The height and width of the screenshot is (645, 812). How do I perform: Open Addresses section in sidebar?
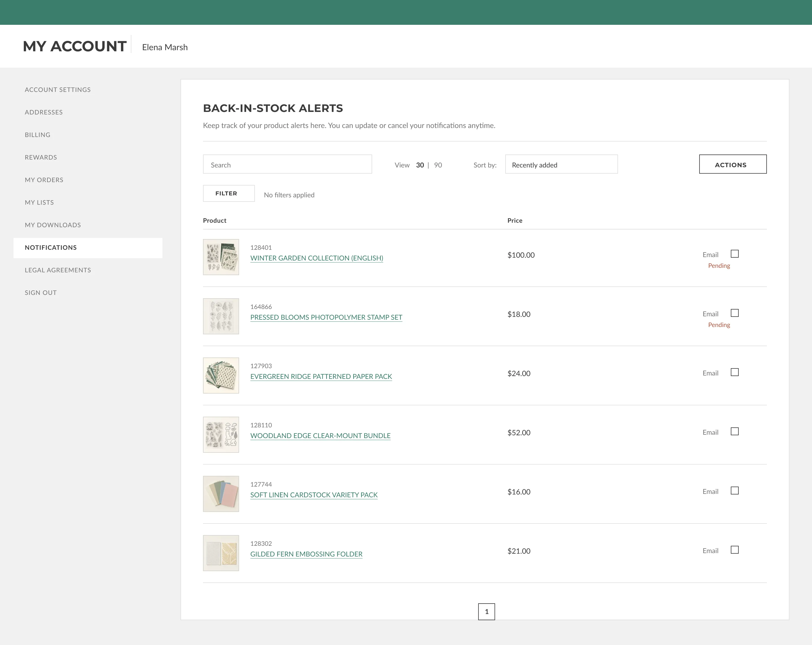point(44,112)
